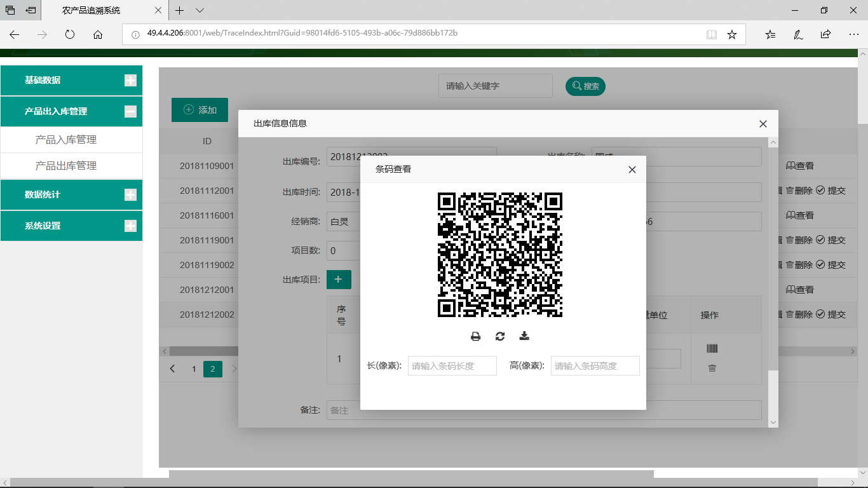Screen dimensions: 868x488
Task: Click 删除 for row 20181212002
Action: coord(799,315)
